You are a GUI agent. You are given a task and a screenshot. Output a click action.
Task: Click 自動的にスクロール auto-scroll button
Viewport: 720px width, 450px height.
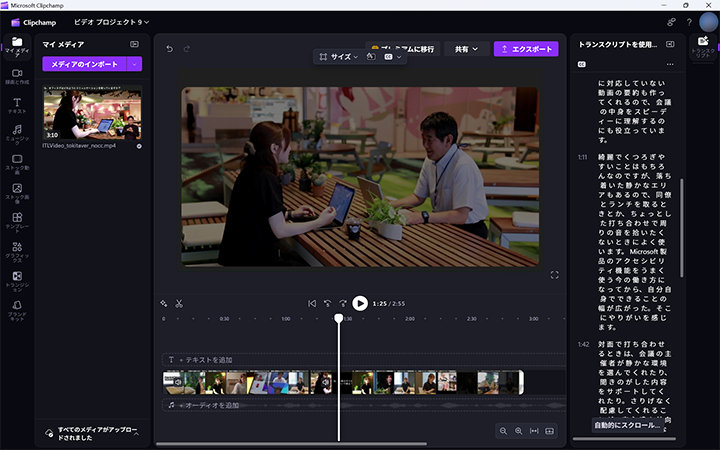tap(627, 425)
